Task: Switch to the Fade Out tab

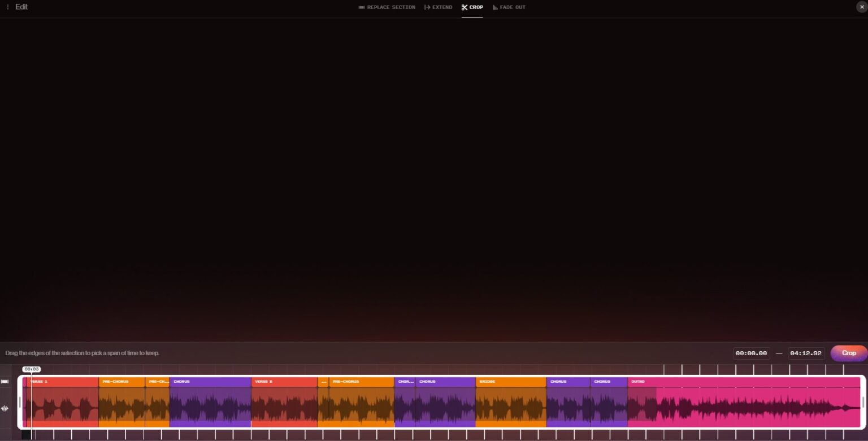Action: tap(513, 7)
